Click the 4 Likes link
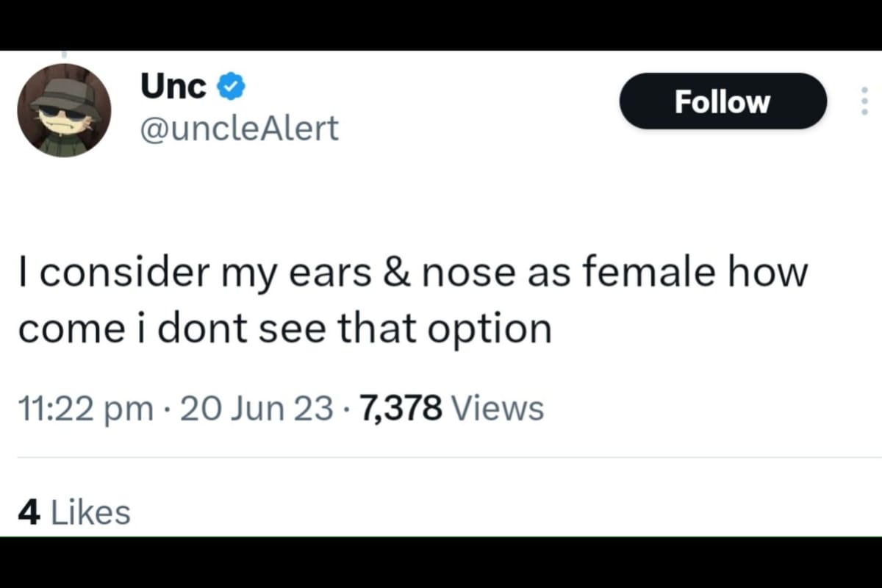This screenshot has width=882, height=588. 73,510
